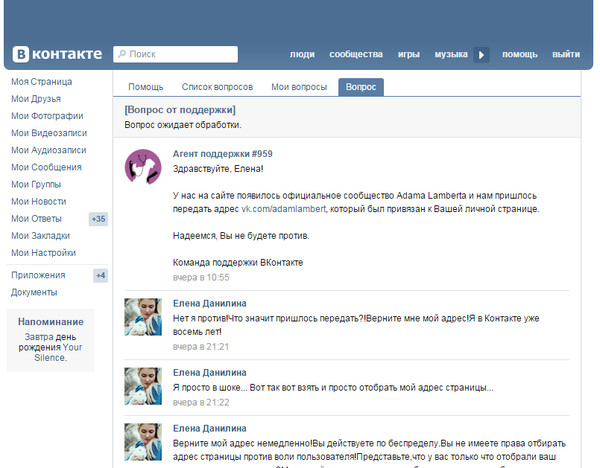Screen dimensions: 600x468
Task: Open Мои Аудиозаписи in sidebar
Action: point(49,150)
